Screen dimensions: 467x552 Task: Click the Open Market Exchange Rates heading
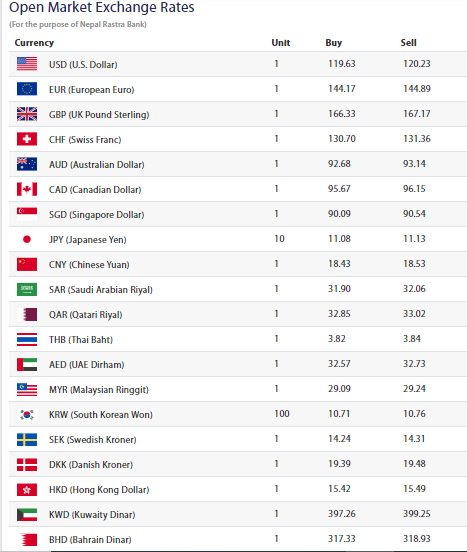tap(102, 7)
